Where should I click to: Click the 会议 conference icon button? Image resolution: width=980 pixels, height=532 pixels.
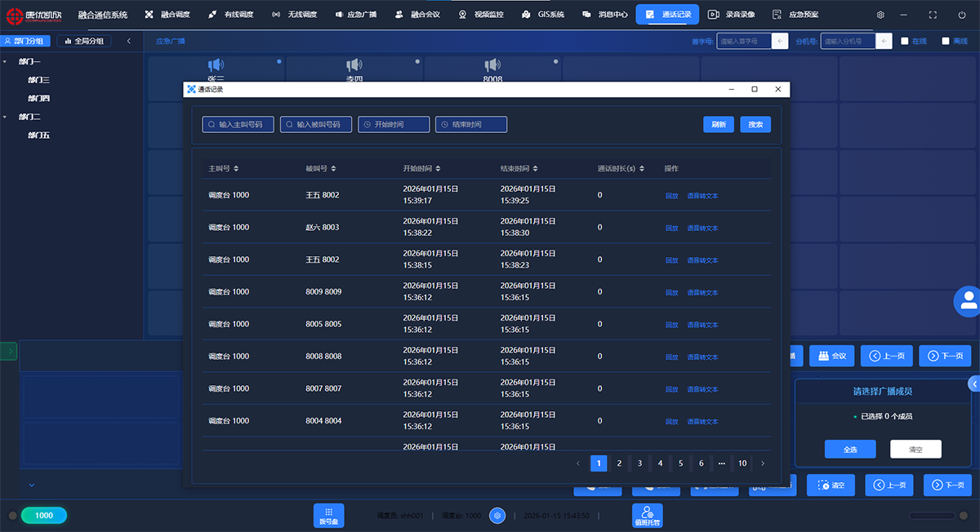831,356
